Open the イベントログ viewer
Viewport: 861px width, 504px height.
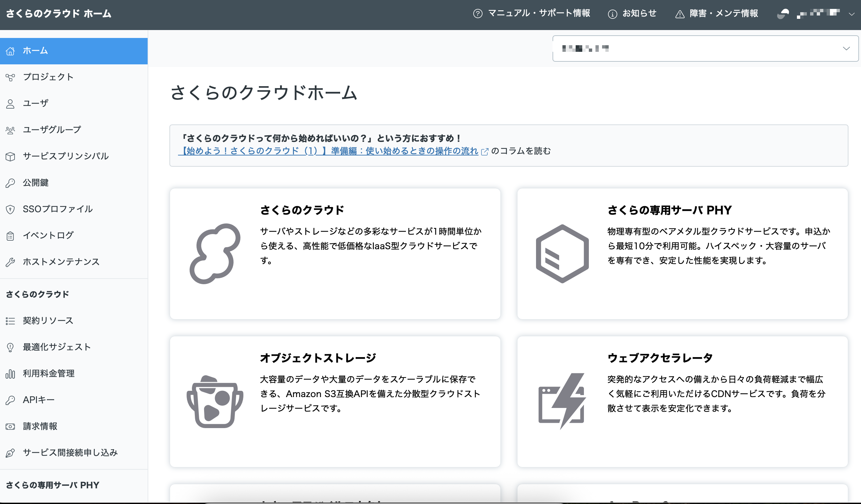tap(48, 235)
